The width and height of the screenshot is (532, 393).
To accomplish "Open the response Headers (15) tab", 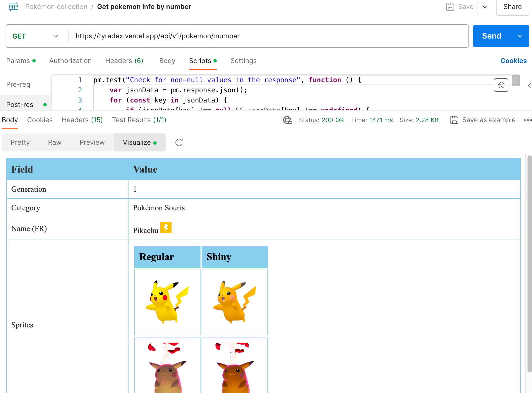I will (x=82, y=120).
